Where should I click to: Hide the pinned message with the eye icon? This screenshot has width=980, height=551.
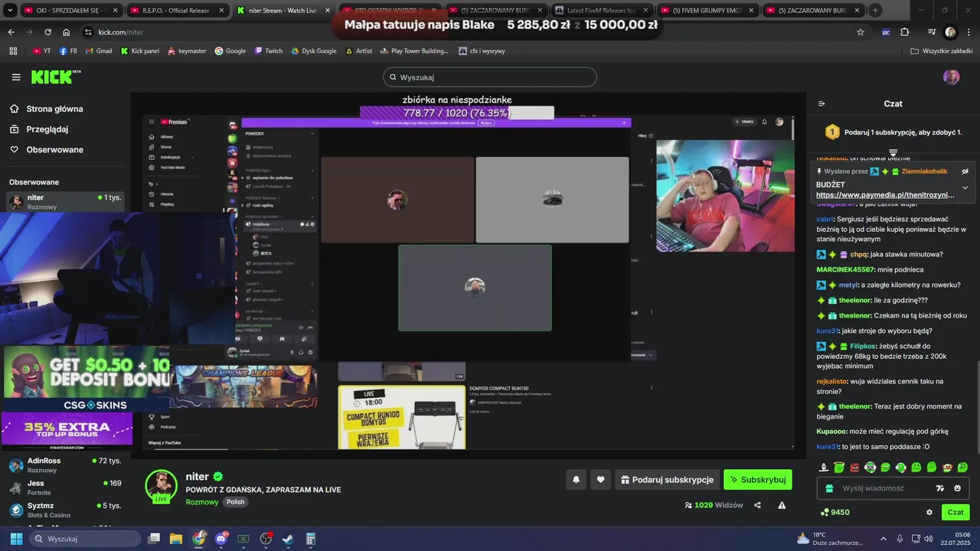click(965, 171)
